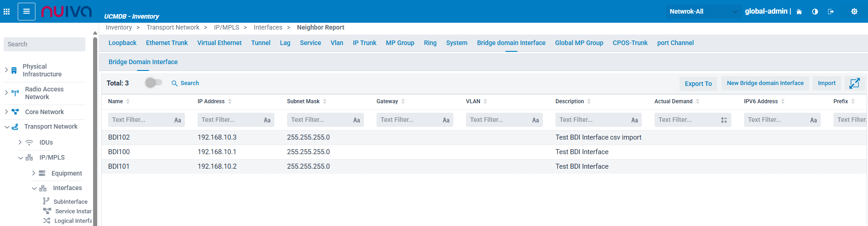Open the apps grid launcher icon
Image resolution: width=868 pixels, height=226 pixels.
[6, 11]
